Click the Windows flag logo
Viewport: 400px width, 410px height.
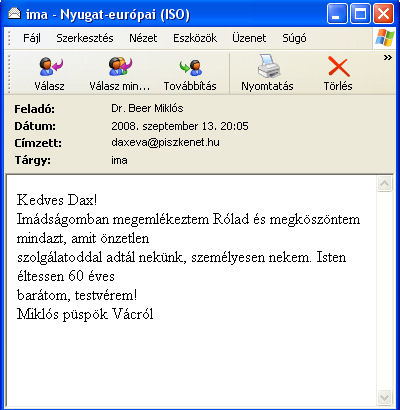[x=385, y=38]
